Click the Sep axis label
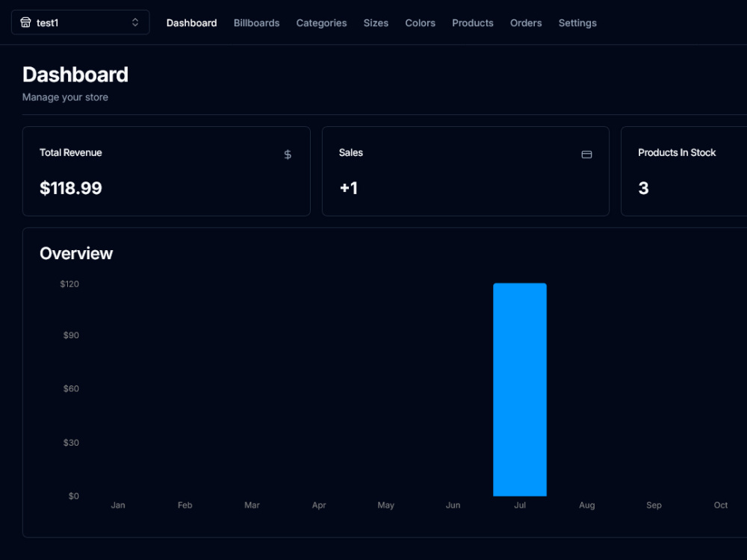The height and width of the screenshot is (560, 747). [x=654, y=505]
